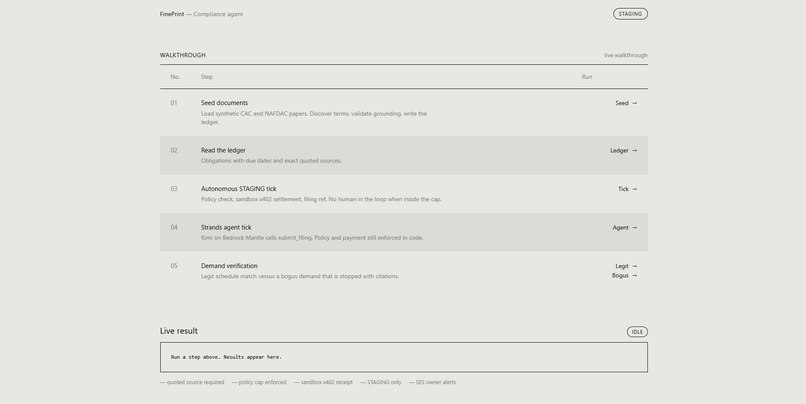Viewport: 806px width, 404px height.
Task: Click the Seed documents description text
Action: pyautogui.click(x=314, y=118)
